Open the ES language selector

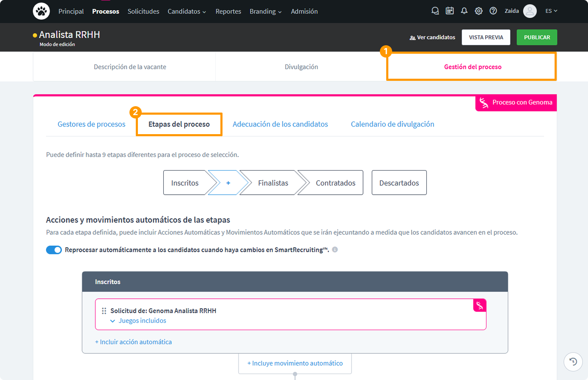click(551, 11)
